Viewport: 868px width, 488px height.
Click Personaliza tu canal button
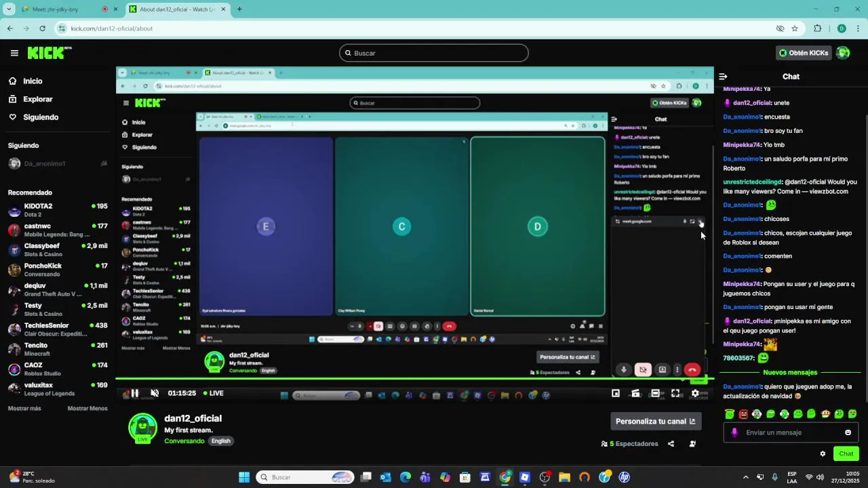click(656, 421)
